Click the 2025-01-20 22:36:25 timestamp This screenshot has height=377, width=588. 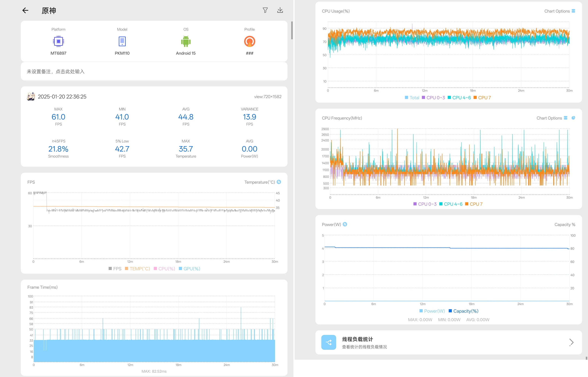coord(62,97)
